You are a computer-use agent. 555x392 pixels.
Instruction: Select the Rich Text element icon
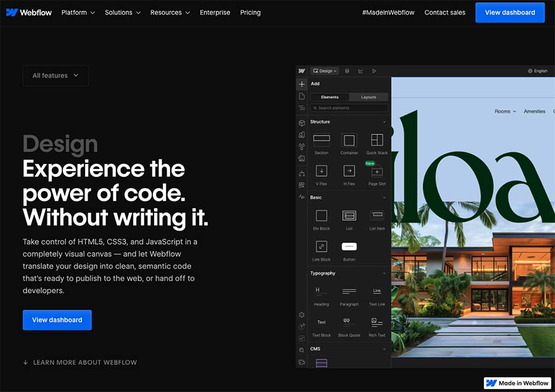pos(377,322)
